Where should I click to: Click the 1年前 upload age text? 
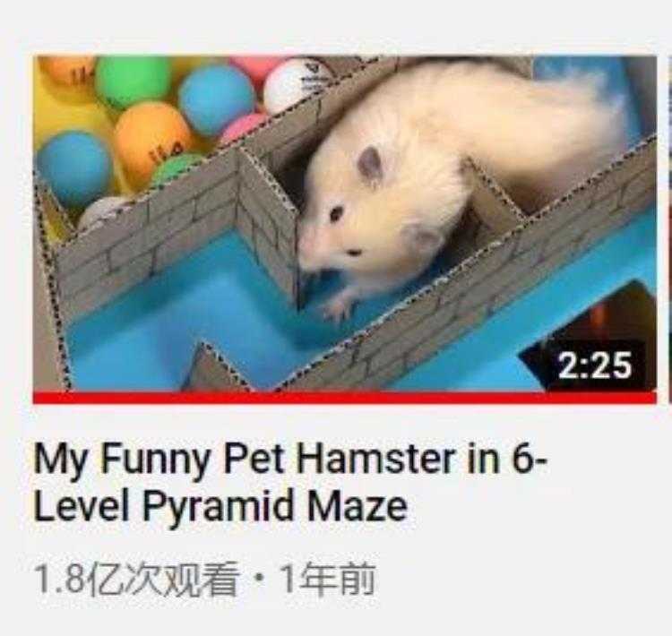[x=327, y=579]
